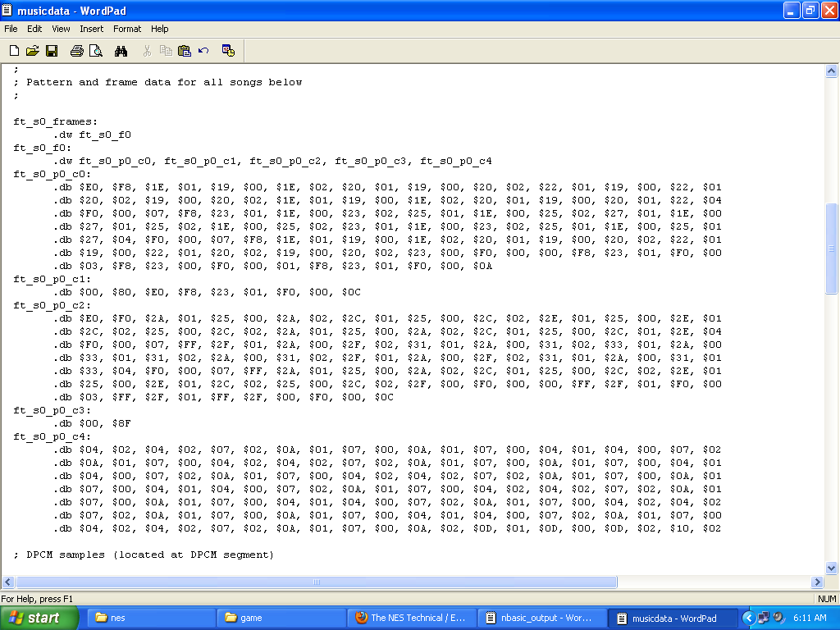Open the Insert menu
The height and width of the screenshot is (630, 840).
[91, 29]
